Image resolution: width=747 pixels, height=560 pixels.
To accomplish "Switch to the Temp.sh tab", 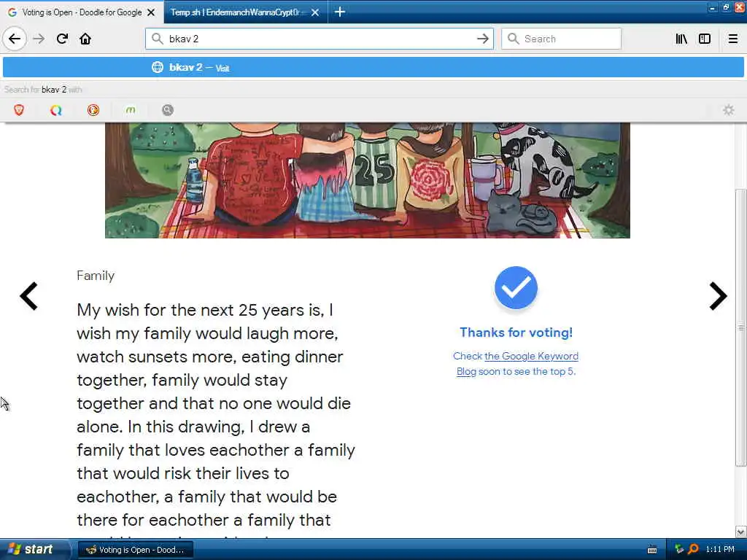I will click(x=245, y=12).
